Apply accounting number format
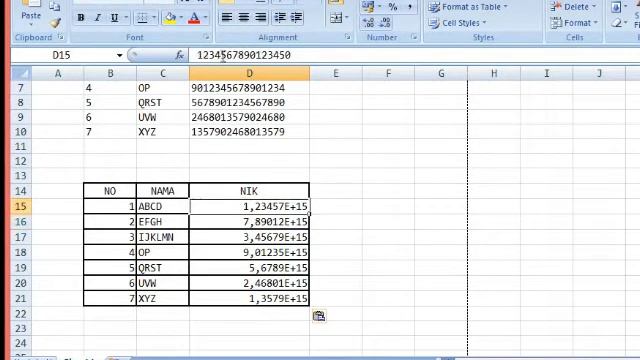The height and width of the screenshot is (360, 640). coord(368,6)
